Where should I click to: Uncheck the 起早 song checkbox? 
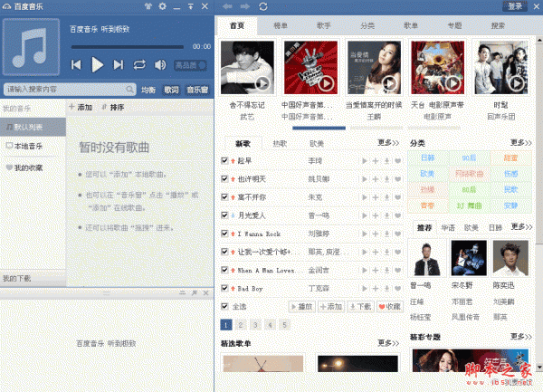(x=224, y=160)
